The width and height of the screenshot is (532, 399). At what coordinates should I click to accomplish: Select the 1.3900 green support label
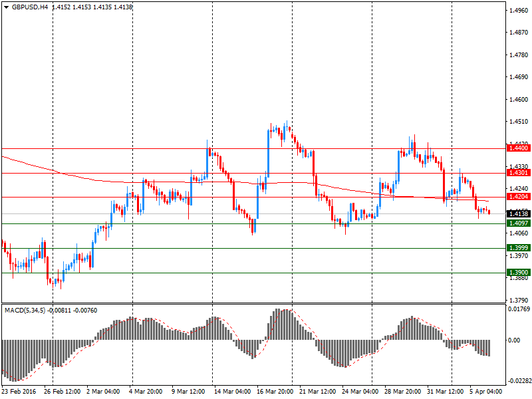pos(519,272)
